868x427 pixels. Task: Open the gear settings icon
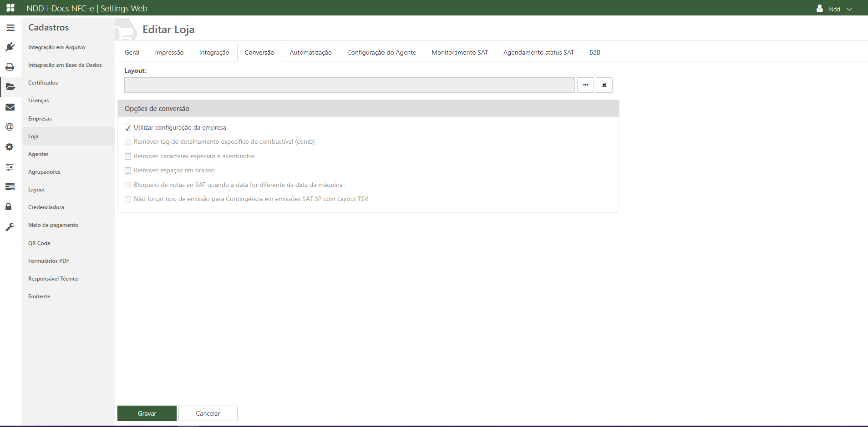(x=10, y=147)
